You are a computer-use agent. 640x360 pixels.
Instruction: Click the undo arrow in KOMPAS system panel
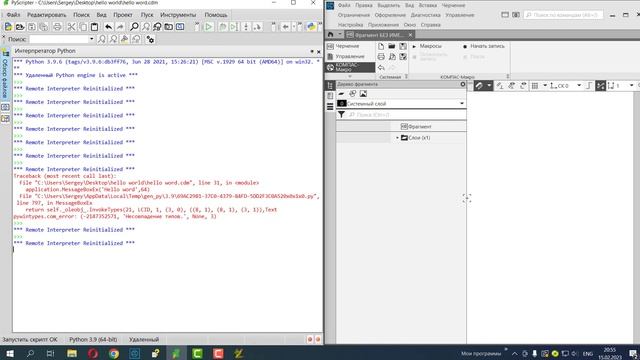[x=381, y=68]
